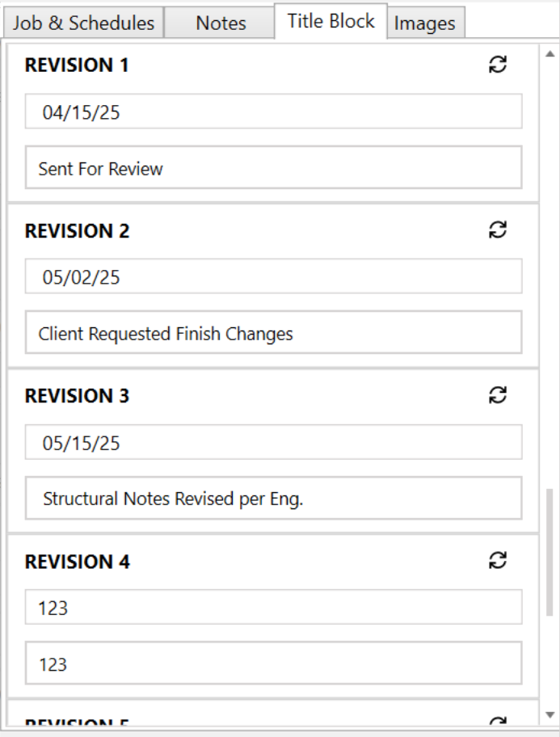Switch to the Job & Schedules tab
This screenshot has width=560, height=737.
[x=84, y=23]
